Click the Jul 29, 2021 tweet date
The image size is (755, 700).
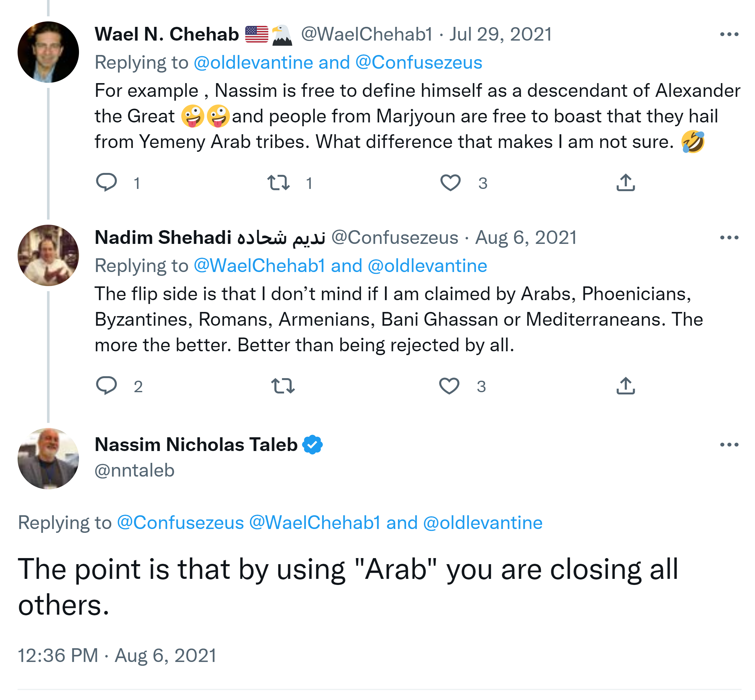(x=500, y=35)
